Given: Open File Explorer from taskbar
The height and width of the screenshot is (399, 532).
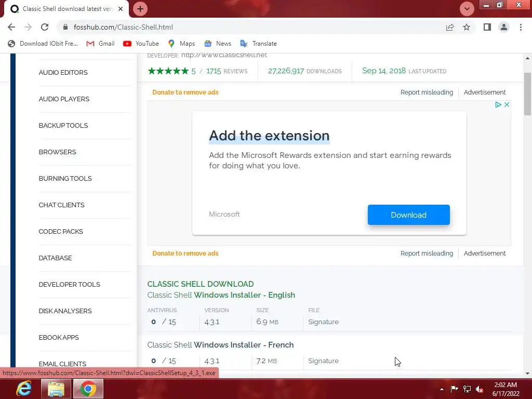Looking at the screenshot, I should pyautogui.click(x=56, y=389).
